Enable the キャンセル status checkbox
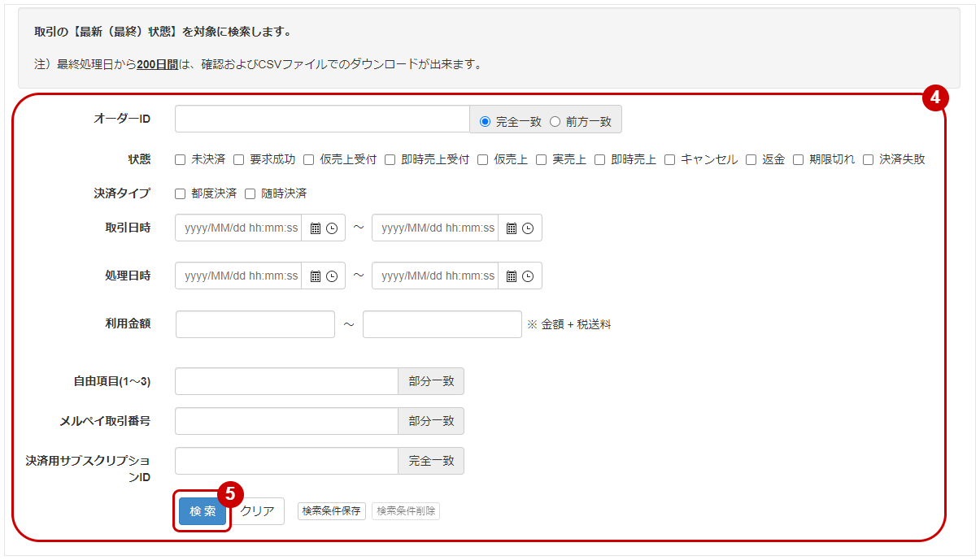Image resolution: width=980 pixels, height=560 pixels. click(670, 160)
